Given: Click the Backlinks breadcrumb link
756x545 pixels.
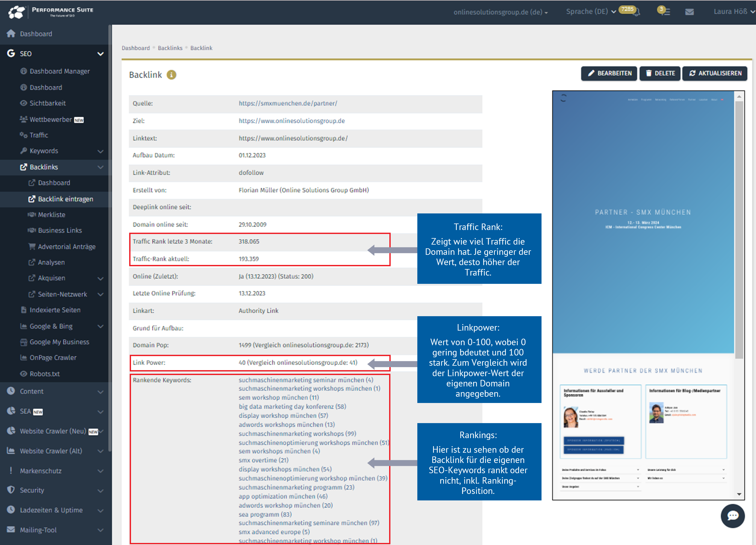Looking at the screenshot, I should tap(170, 48).
